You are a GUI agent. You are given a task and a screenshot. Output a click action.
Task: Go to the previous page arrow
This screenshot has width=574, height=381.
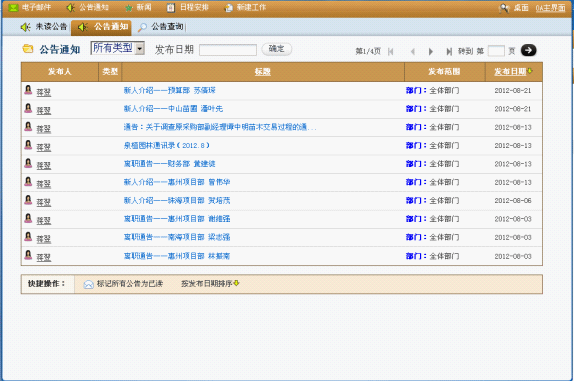coord(413,52)
